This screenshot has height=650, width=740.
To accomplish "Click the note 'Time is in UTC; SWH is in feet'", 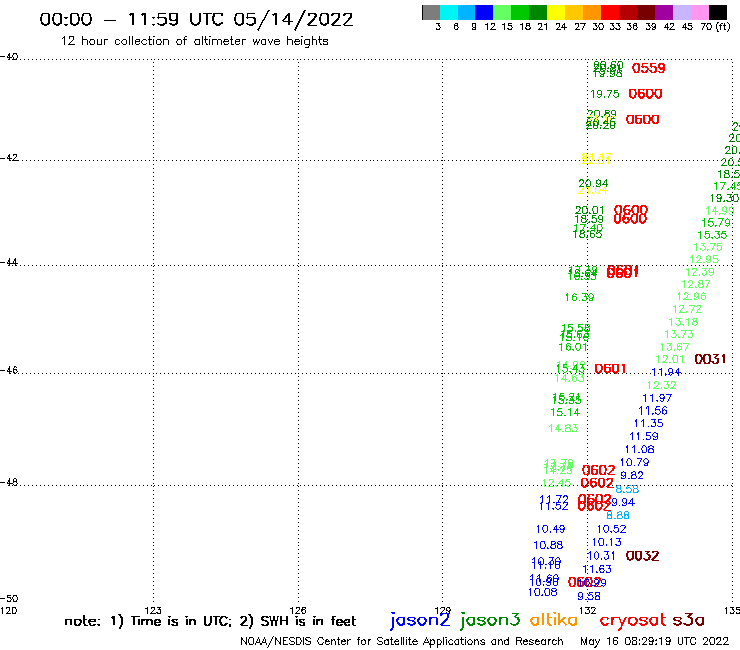I will [x=210, y=621].
